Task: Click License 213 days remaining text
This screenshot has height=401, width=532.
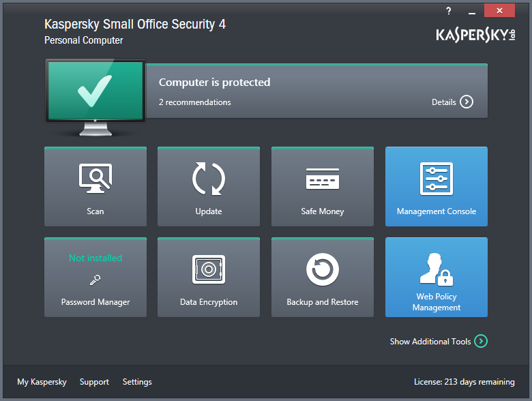Action: click(464, 382)
